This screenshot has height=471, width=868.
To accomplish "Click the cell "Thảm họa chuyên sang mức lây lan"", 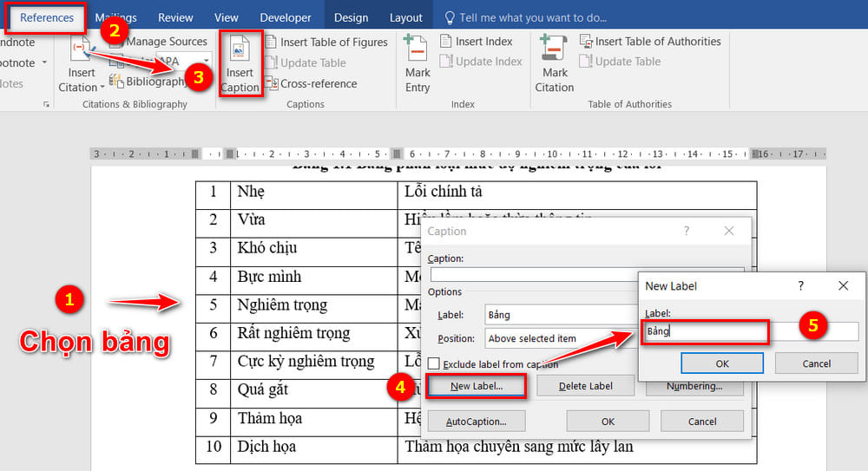I will 577,450.
